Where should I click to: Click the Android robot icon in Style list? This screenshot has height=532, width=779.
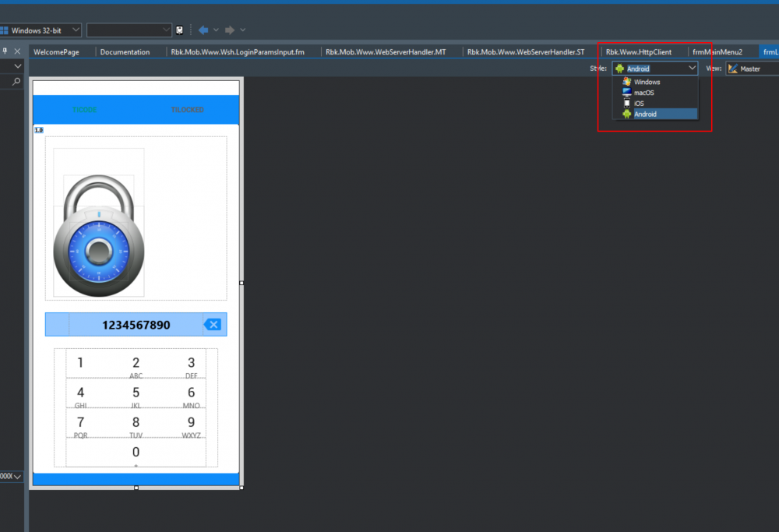click(x=627, y=115)
